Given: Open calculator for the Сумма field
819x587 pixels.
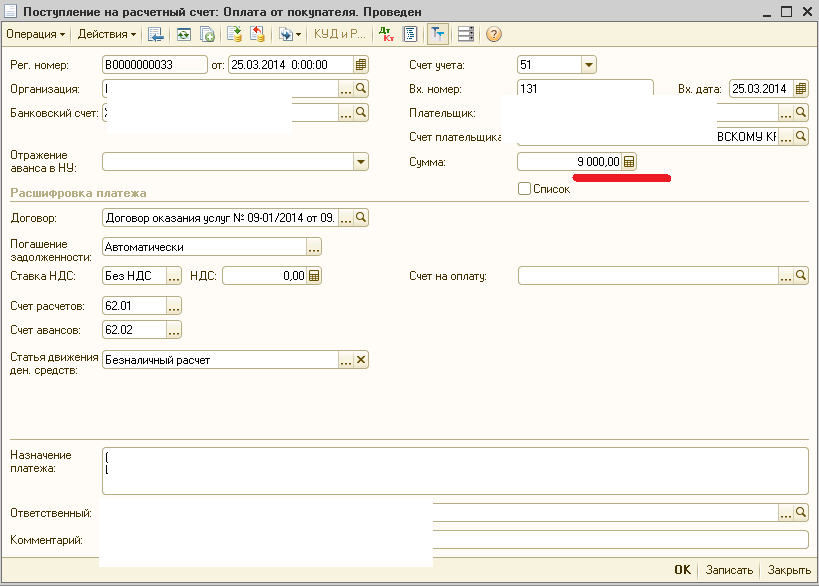Looking at the screenshot, I should click(629, 162).
